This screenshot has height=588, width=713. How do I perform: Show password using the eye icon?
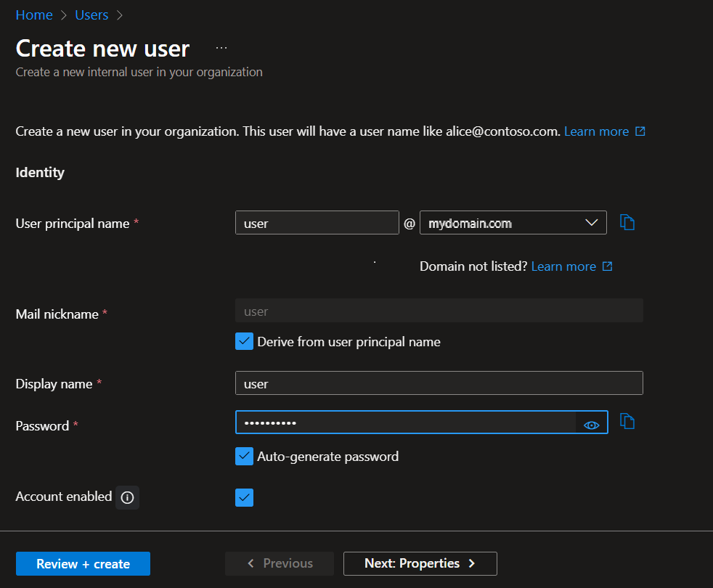click(592, 425)
